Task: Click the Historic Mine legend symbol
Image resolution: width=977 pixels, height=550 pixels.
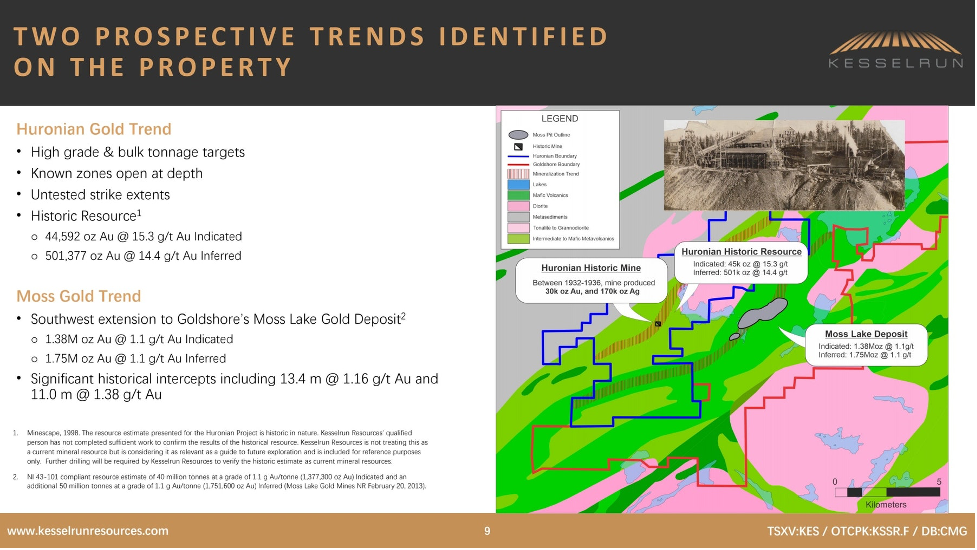Action: click(x=518, y=146)
